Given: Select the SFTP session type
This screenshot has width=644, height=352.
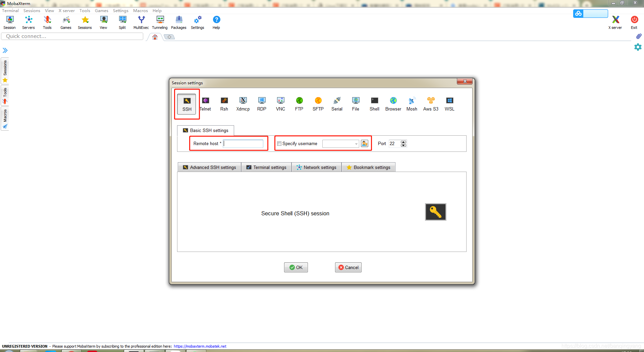Looking at the screenshot, I should pyautogui.click(x=318, y=104).
